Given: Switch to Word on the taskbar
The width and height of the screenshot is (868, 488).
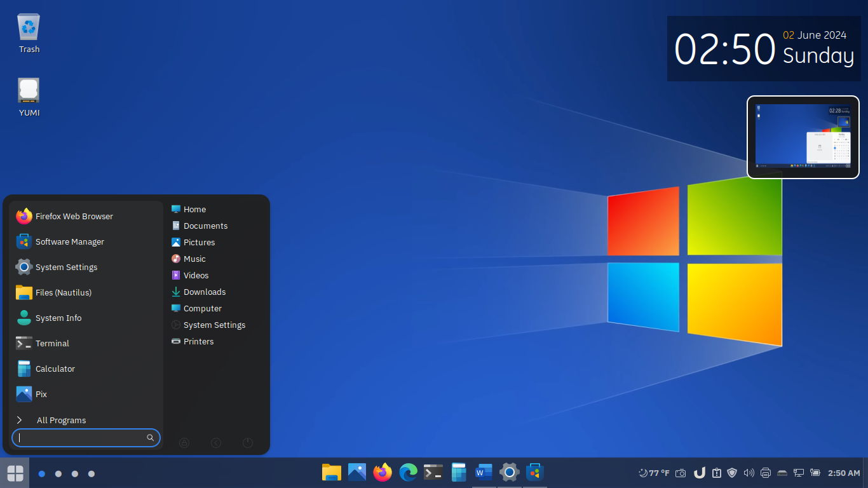Looking at the screenshot, I should 484,473.
